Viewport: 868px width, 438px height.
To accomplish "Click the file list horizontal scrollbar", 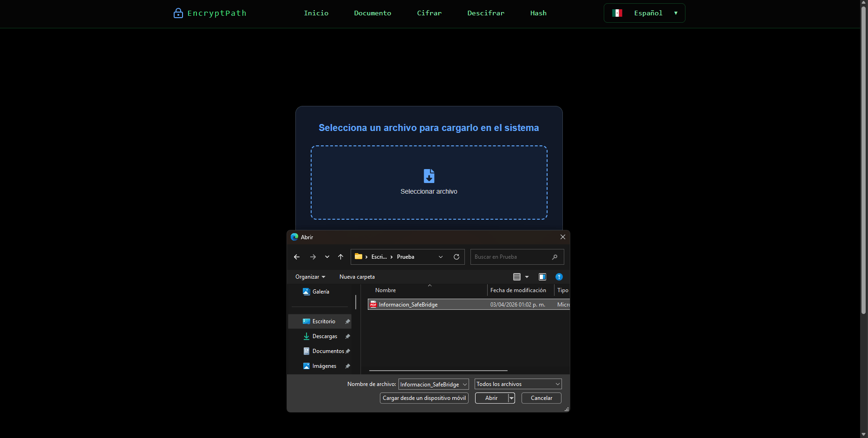I will 438,371.
